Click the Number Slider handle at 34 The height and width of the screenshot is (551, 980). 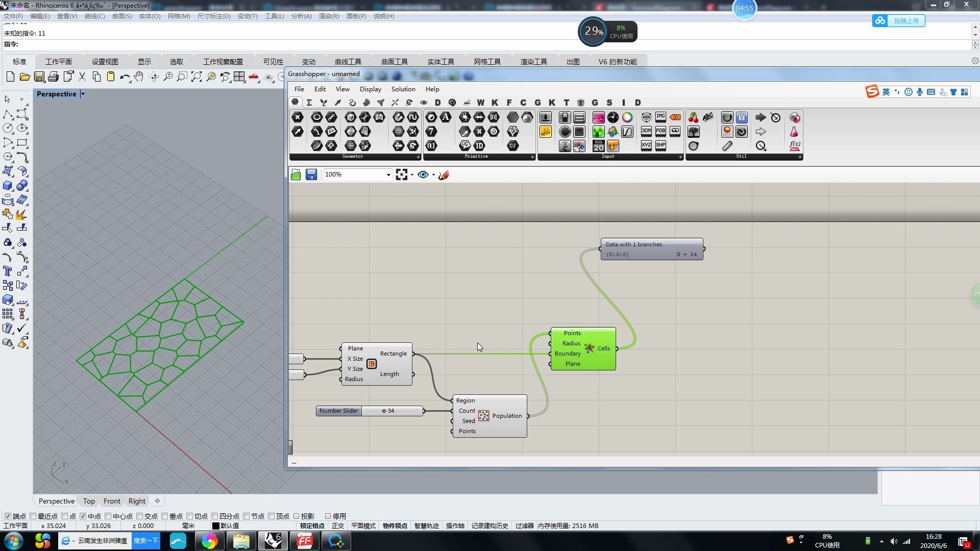pyautogui.click(x=384, y=411)
